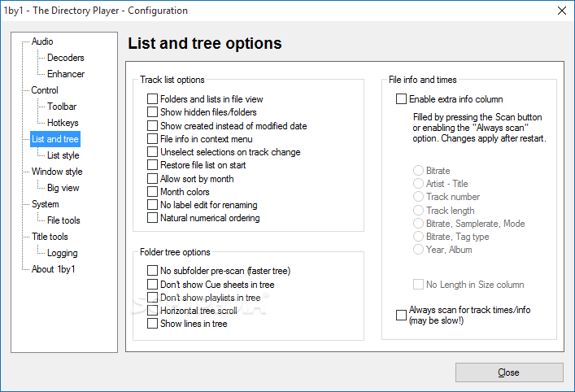Toggle the Month colors checkbox
Screen dimensions: 575x392
[153, 192]
